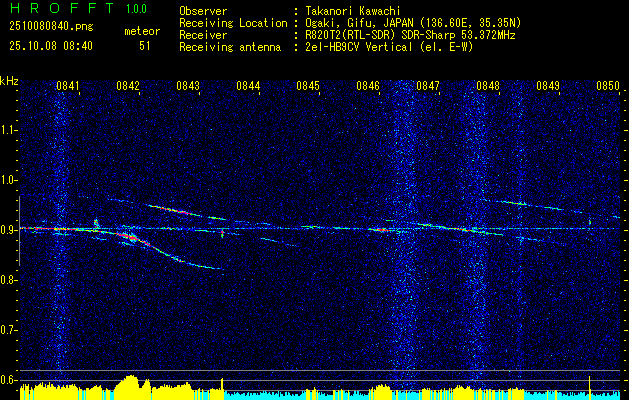The height and width of the screenshot is (400, 629).
Task: Click the 0848 time marker
Action: pos(488,86)
